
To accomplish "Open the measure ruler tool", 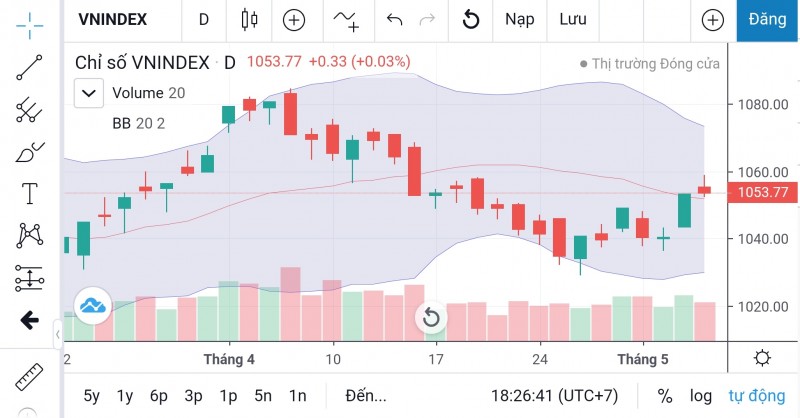I will (x=30, y=377).
